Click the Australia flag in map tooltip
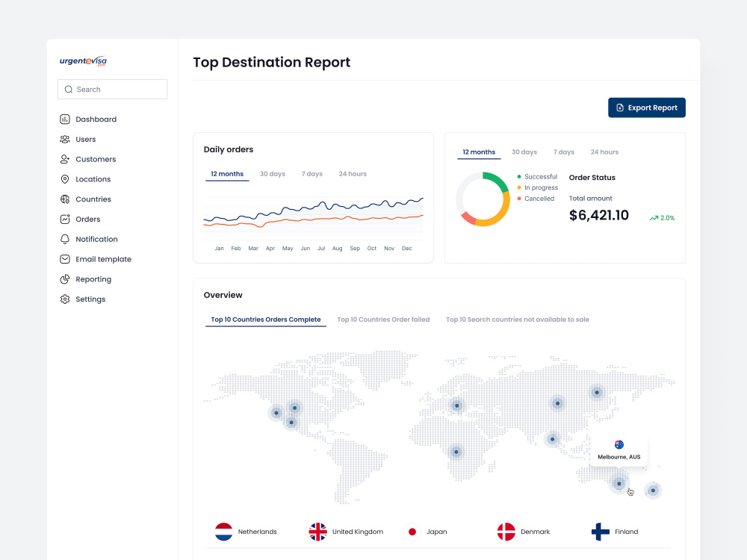Screen dimensions: 747x560 coord(619,445)
